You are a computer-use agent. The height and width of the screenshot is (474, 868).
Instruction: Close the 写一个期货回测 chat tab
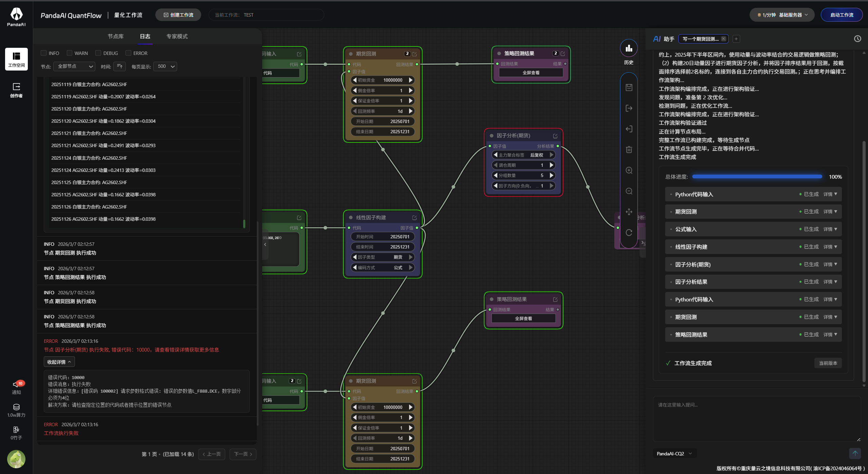724,39
